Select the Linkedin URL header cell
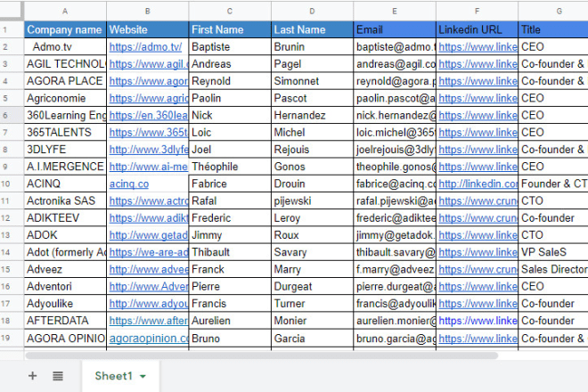The height and width of the screenshot is (392, 588). click(477, 29)
